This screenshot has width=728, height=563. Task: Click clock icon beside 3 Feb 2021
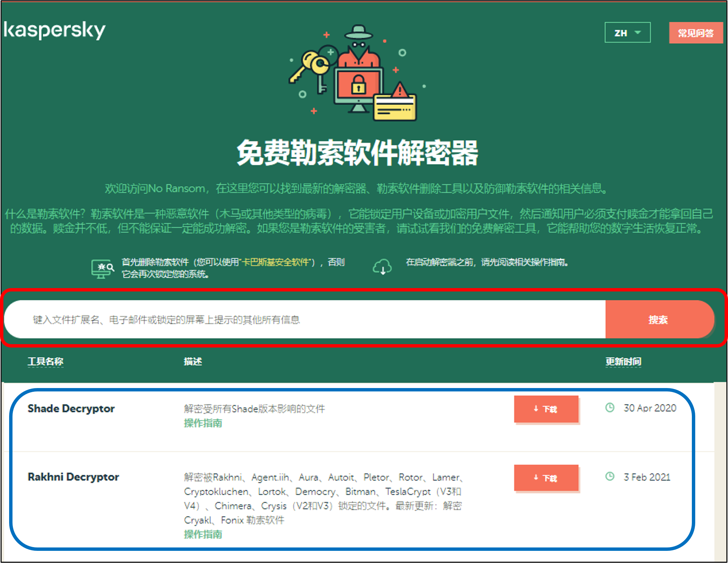(610, 477)
